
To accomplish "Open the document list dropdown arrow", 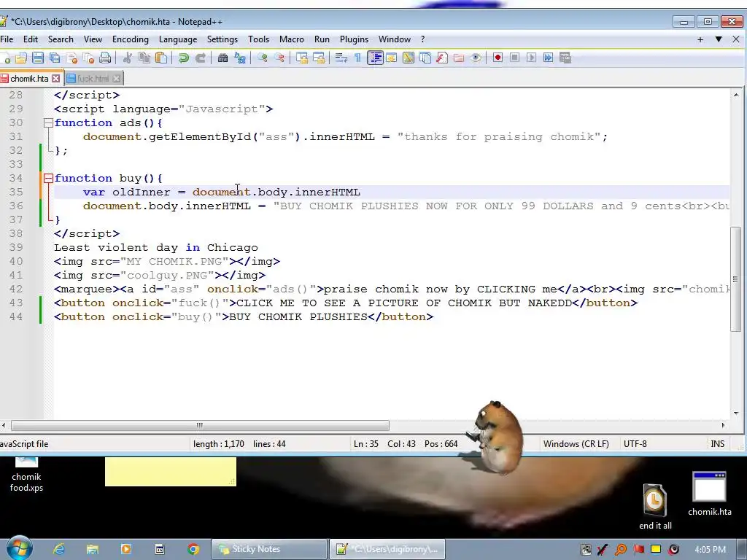I will pyautogui.click(x=719, y=39).
